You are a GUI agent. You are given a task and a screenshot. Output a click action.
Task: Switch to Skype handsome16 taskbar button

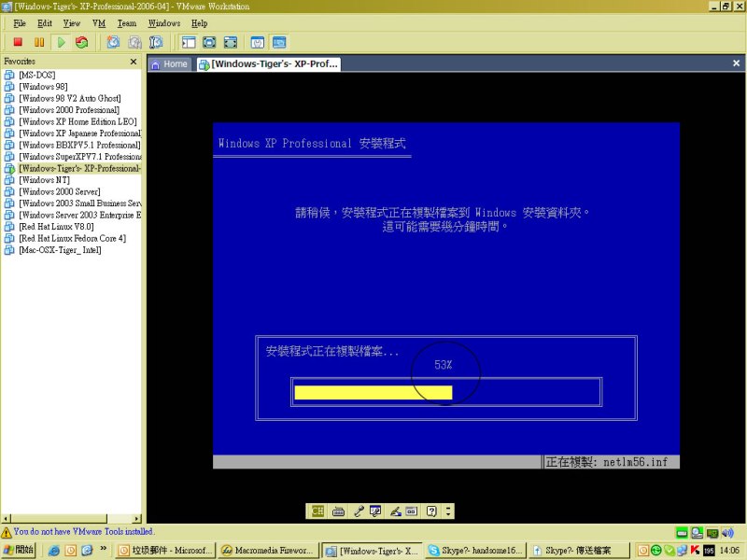475,551
